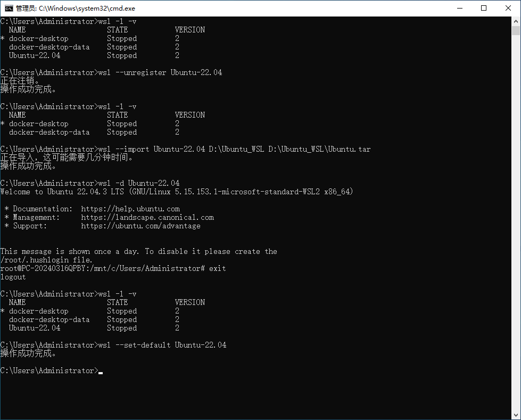Click the '正在注销。' message line
This screenshot has width=521, height=420.
pos(20,81)
